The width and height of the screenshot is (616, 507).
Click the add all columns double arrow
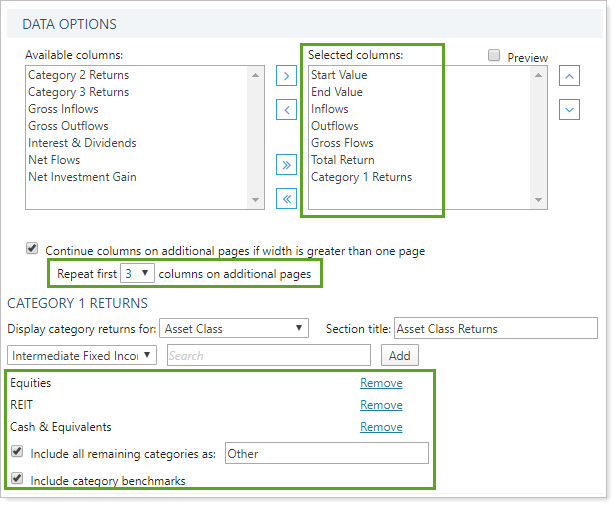(x=286, y=165)
